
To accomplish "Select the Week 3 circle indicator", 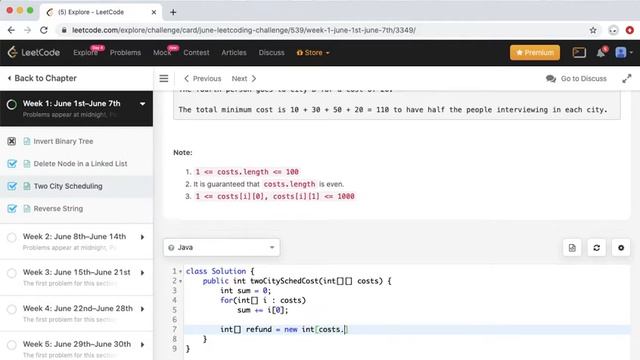I will tap(12, 273).
